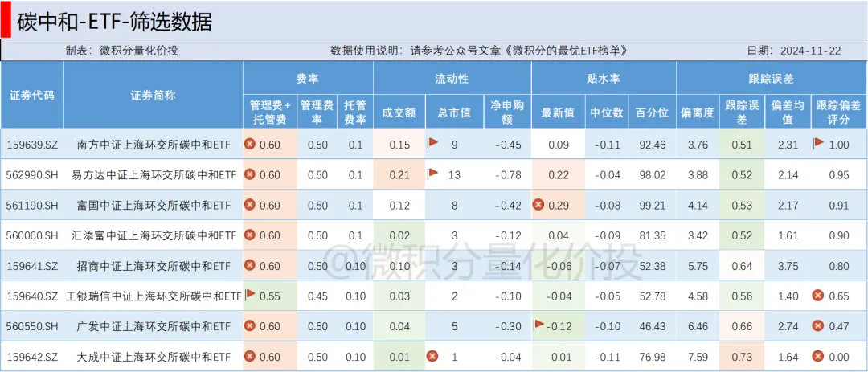The height and width of the screenshot is (372, 868).
Task: Click the red flag next to score 1.00
Action: pyautogui.click(x=819, y=144)
